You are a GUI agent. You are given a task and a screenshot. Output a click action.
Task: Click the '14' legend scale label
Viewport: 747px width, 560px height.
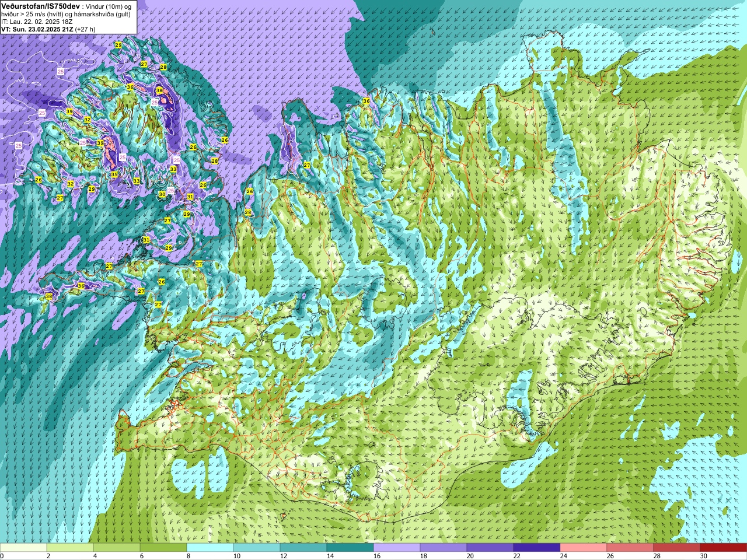pos(330,556)
